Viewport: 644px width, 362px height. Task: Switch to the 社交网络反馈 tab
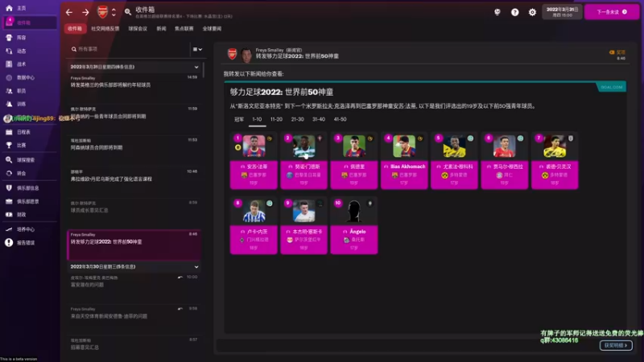[105, 28]
